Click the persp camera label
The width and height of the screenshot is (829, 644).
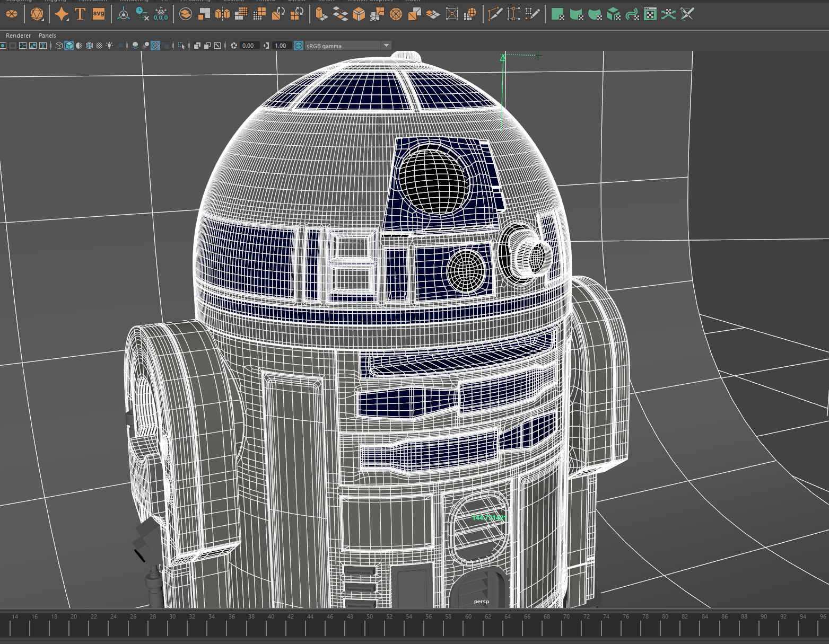point(482,602)
